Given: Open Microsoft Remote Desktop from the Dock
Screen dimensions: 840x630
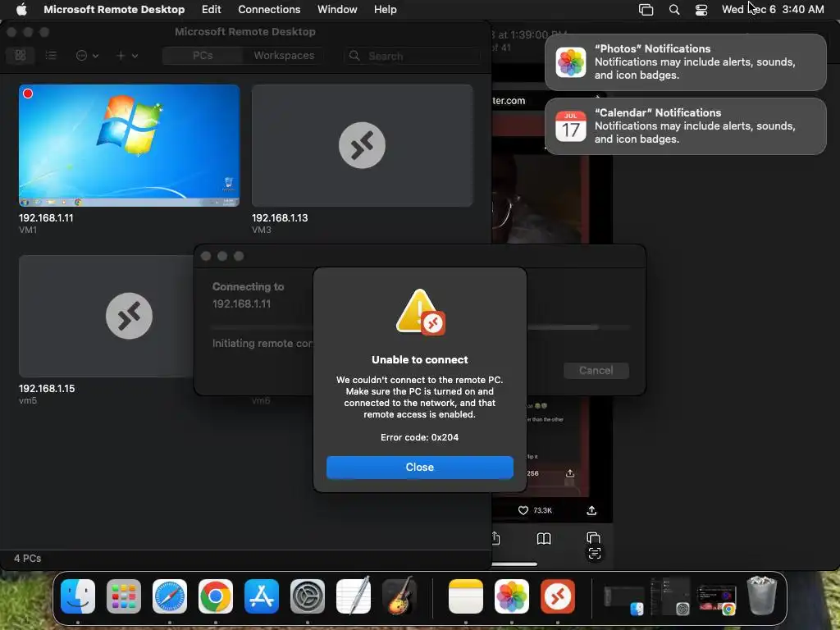Looking at the screenshot, I should tap(558, 596).
